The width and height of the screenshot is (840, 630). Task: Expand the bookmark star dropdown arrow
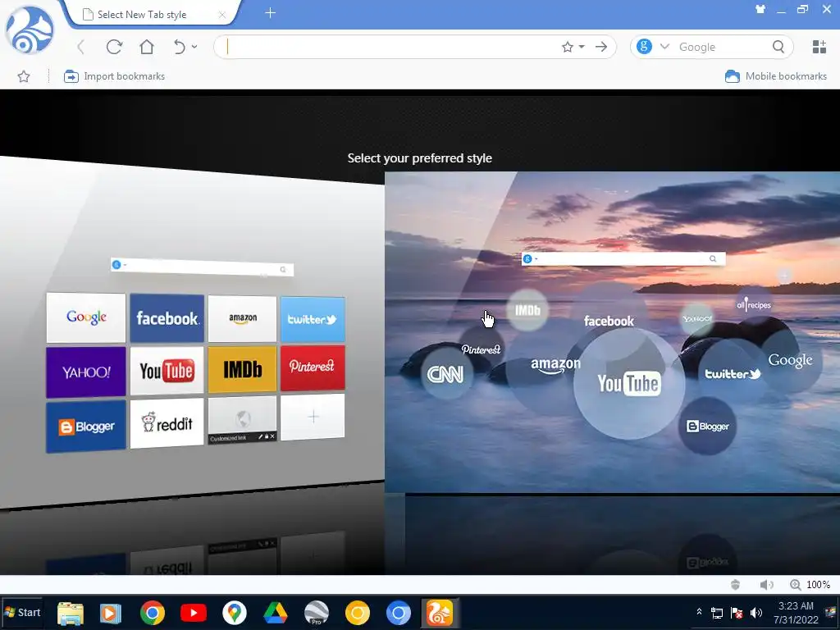coord(582,47)
